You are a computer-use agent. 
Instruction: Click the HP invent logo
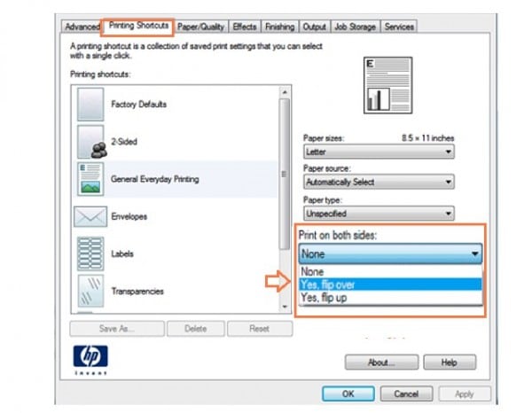[x=90, y=360]
